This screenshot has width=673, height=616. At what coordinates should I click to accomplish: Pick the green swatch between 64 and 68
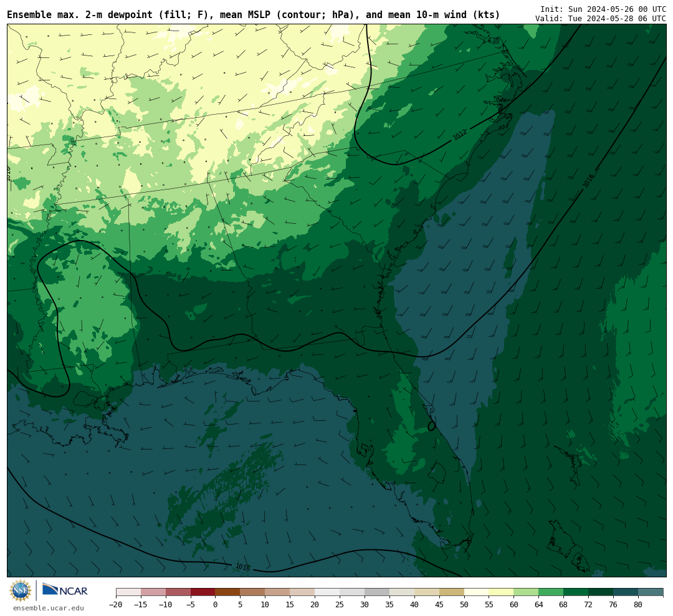(551, 592)
